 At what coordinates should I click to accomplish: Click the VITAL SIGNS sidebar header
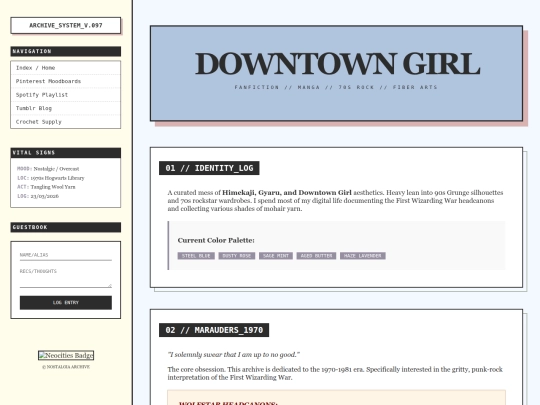tap(66, 153)
